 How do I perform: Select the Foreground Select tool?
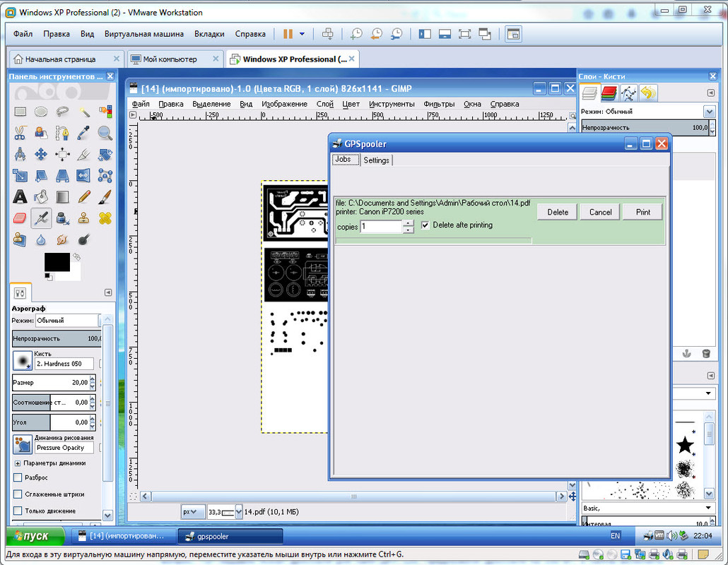[41, 133]
